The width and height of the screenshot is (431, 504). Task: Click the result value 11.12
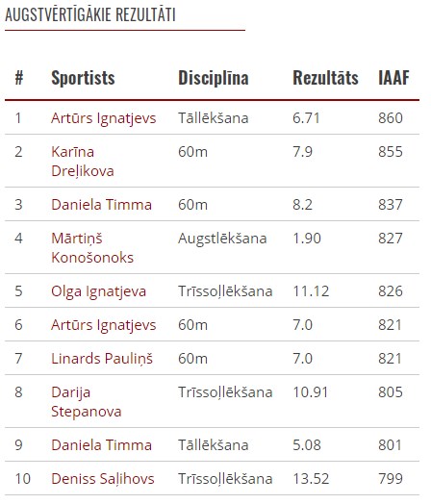311,291
